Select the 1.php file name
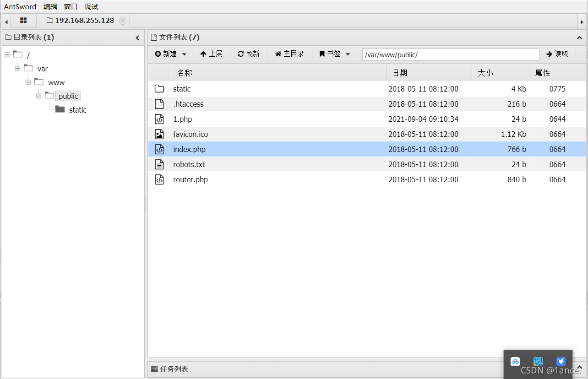 pos(182,119)
